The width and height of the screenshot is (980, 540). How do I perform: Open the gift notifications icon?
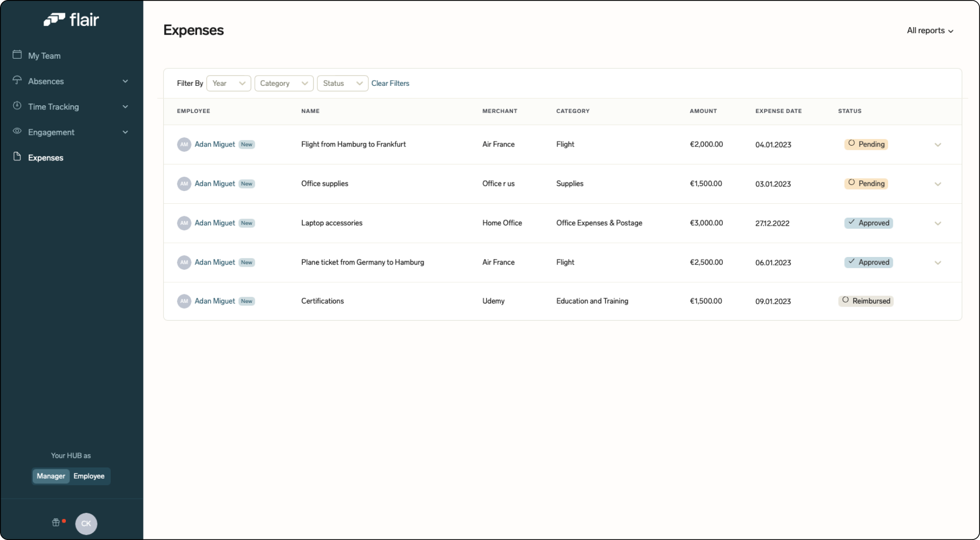coord(56,522)
